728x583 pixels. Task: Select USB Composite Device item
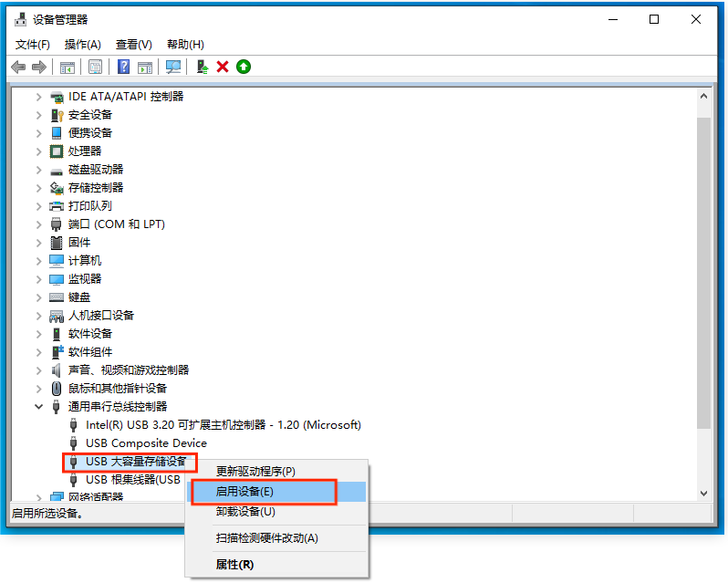pos(146,443)
